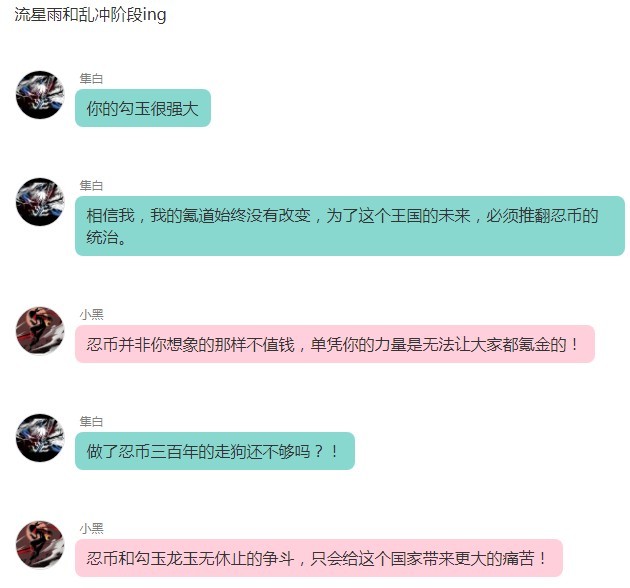Screen dimensions: 630x588
Task: Click the heading 流星雨和乱冲阶段ing
Action: click(x=90, y=15)
